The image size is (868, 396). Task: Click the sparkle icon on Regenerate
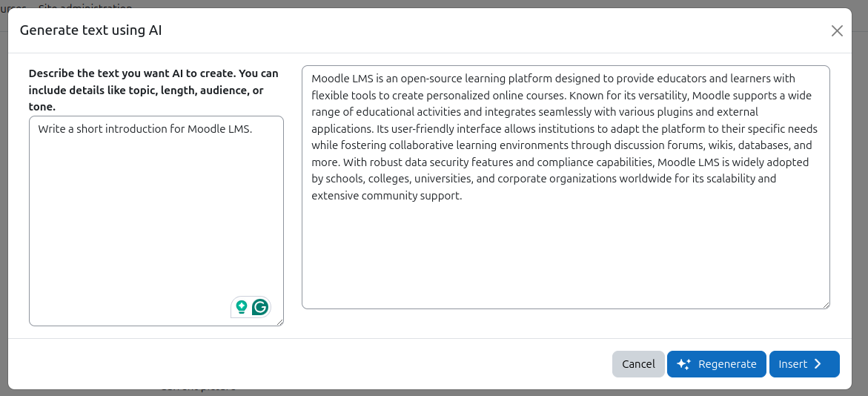[684, 364]
